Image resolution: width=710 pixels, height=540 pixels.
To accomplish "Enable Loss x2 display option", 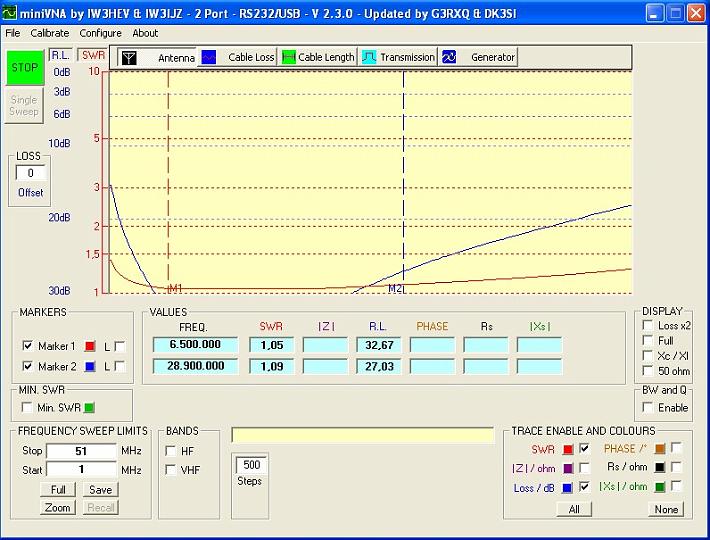I will click(648, 325).
